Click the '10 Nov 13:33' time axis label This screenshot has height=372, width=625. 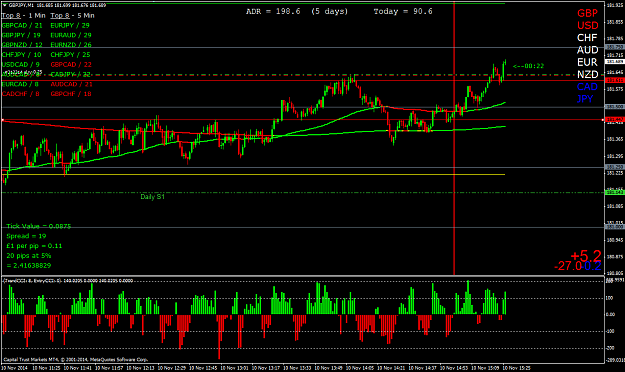click(297, 368)
